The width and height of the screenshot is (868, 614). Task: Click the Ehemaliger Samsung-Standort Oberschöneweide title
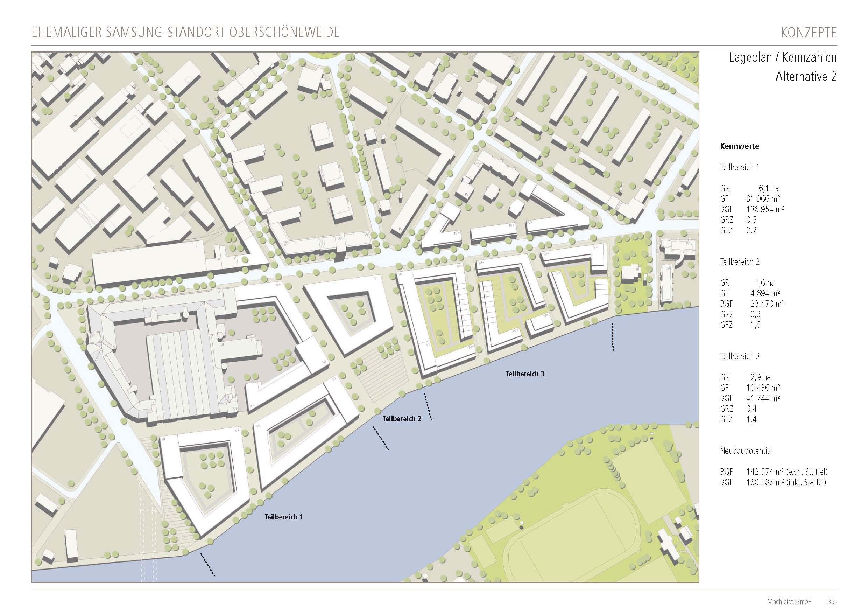click(185, 33)
